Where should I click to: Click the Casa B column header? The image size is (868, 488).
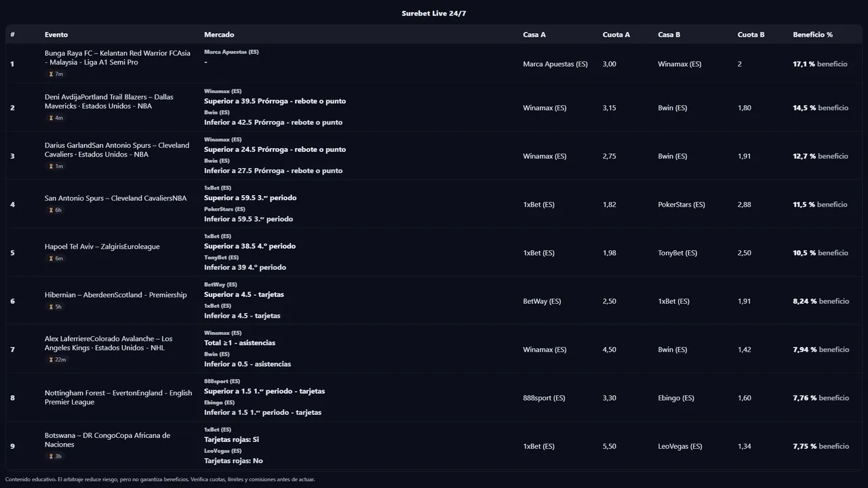click(x=669, y=35)
